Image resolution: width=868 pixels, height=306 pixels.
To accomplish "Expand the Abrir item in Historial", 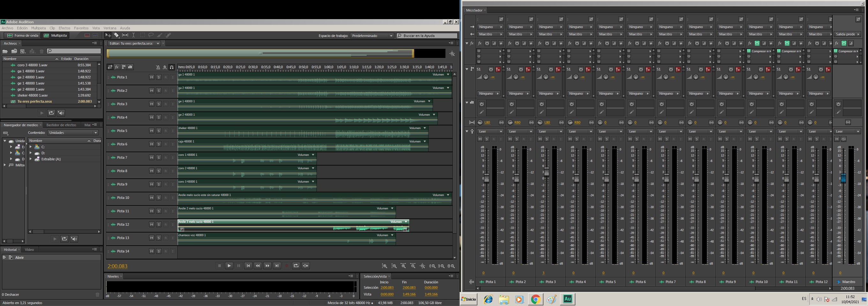I will tap(4, 257).
